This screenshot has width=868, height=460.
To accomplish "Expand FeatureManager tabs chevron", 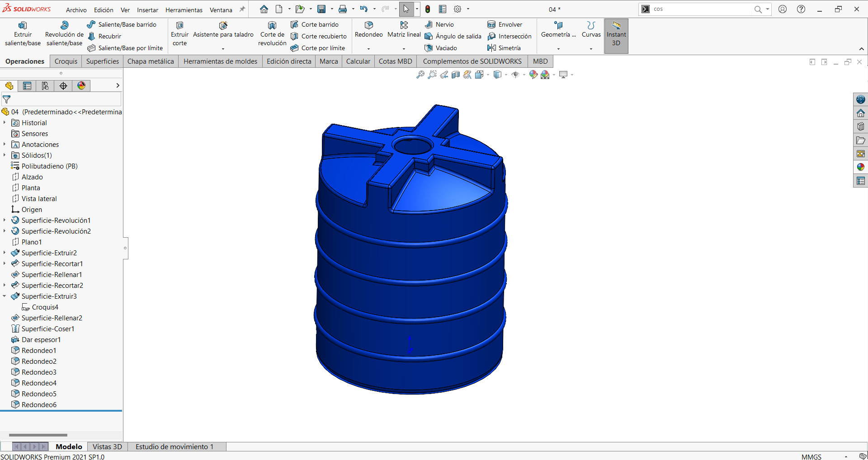I will pyautogui.click(x=118, y=85).
